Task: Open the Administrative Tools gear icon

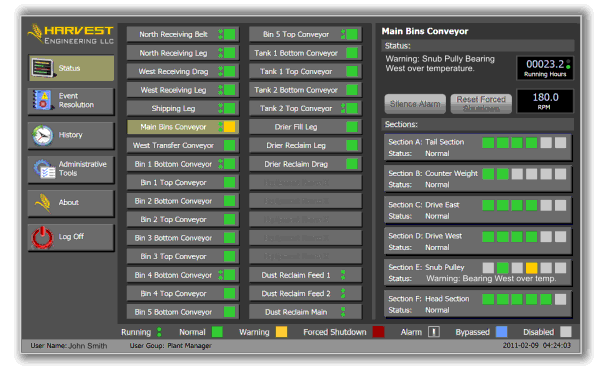Action: (x=44, y=169)
